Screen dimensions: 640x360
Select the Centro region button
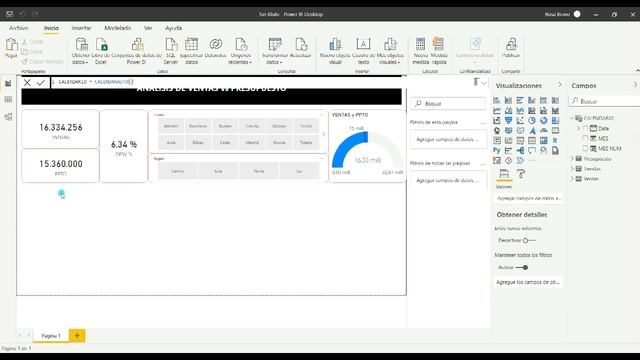[x=178, y=171]
